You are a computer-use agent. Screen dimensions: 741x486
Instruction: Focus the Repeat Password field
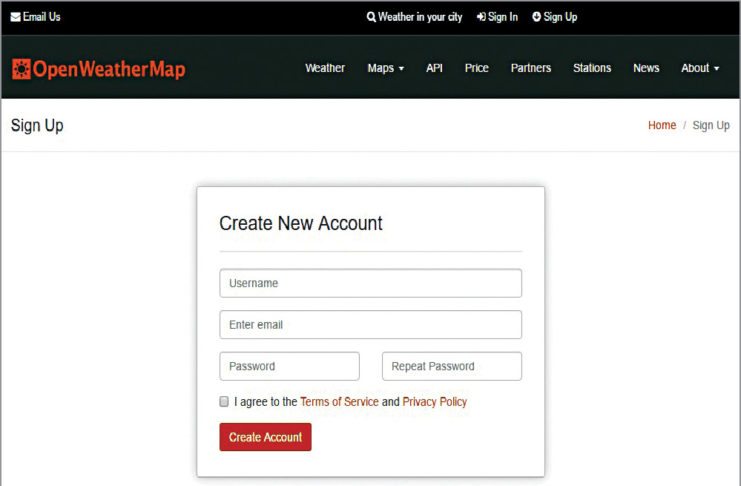[452, 366]
